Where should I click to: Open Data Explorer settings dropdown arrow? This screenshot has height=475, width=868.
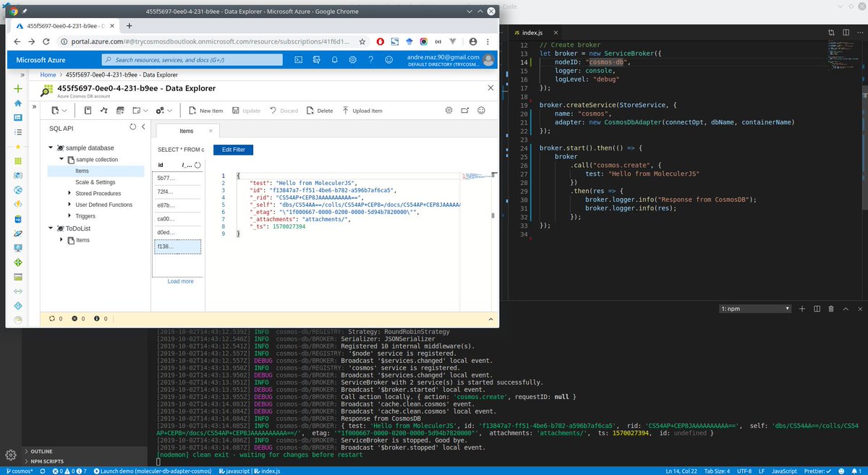pos(169,111)
